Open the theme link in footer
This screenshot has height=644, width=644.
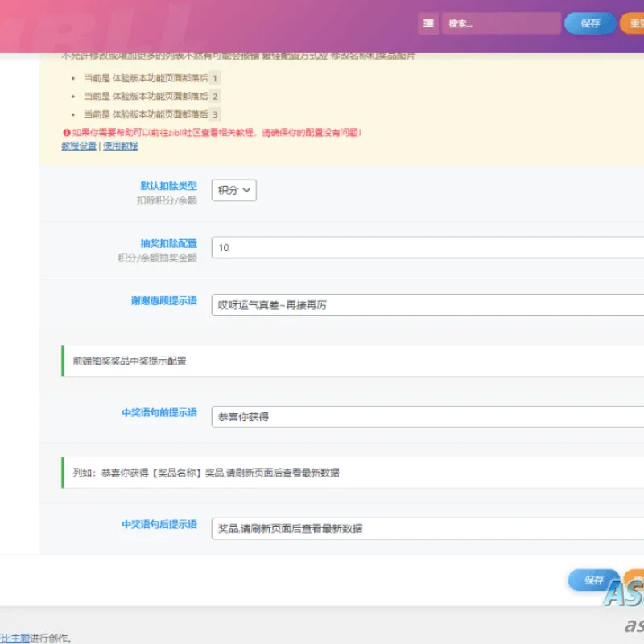[15, 638]
